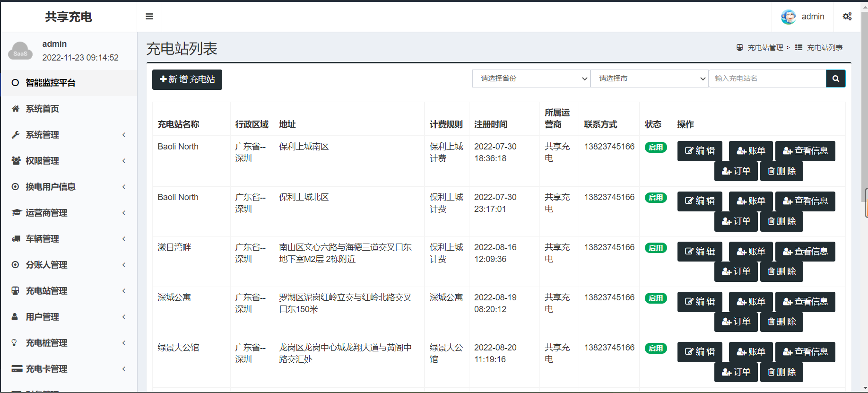The height and width of the screenshot is (393, 868).
Task: Open 订单 for 深城公寓 station
Action: coord(736,322)
